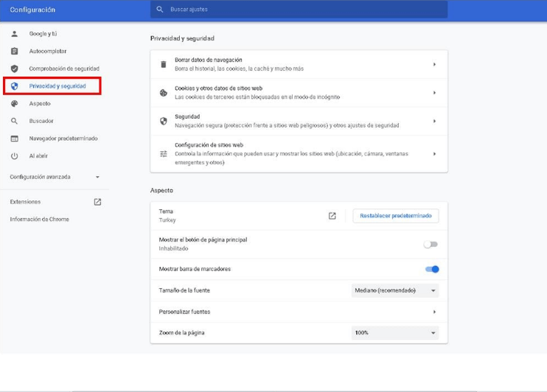Screen dimensions: 547x392
Task: Click the Buscar ajustes search field
Action: pos(299,10)
